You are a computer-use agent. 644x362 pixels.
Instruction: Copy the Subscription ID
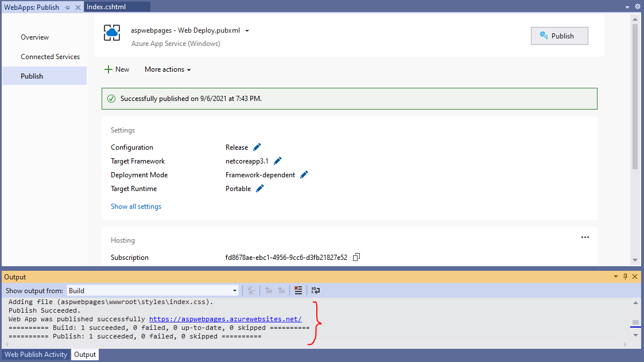point(356,257)
